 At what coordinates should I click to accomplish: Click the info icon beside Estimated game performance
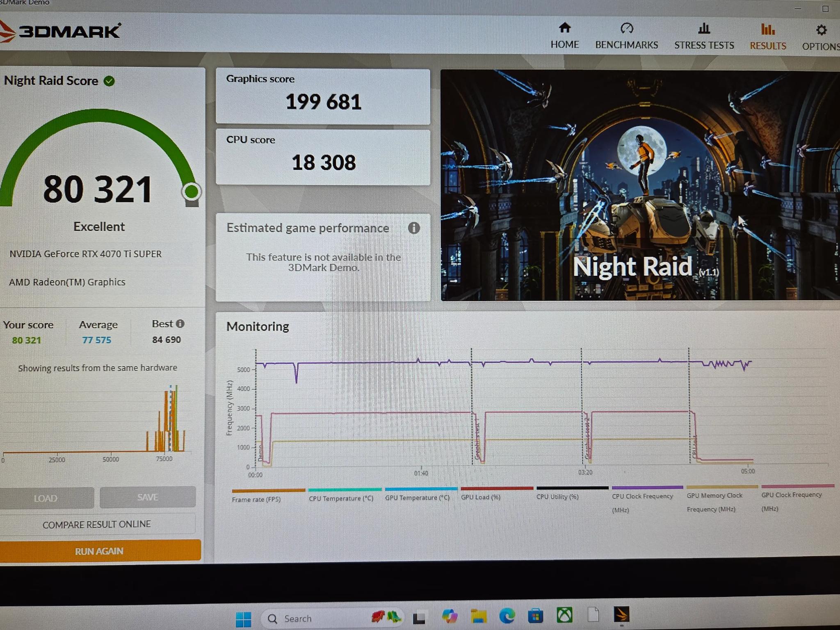[414, 228]
